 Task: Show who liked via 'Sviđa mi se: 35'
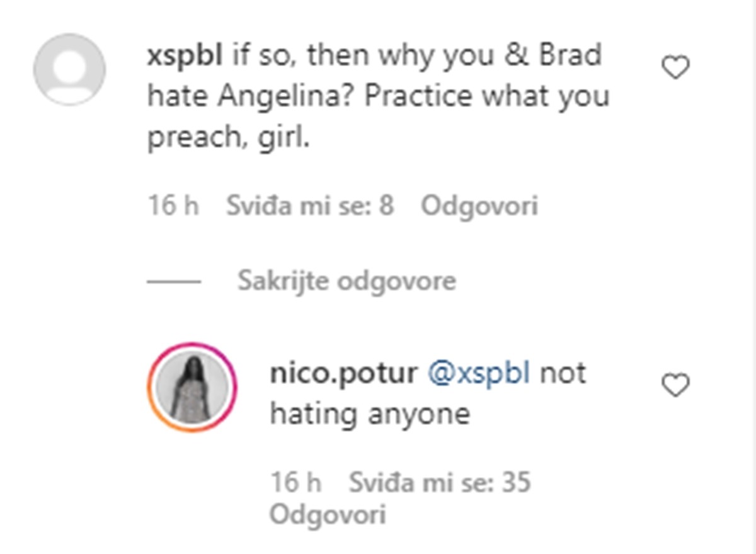click(x=440, y=483)
